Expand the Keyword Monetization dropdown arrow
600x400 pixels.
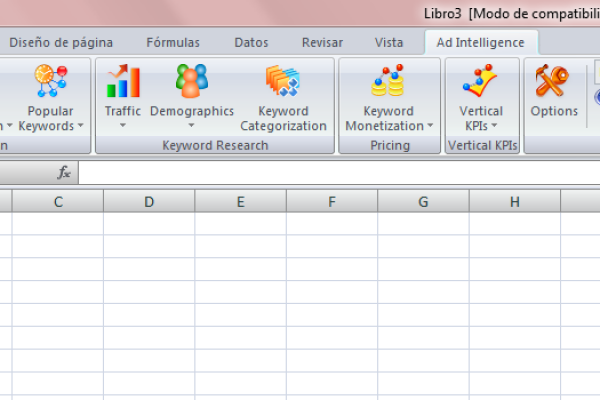click(430, 127)
